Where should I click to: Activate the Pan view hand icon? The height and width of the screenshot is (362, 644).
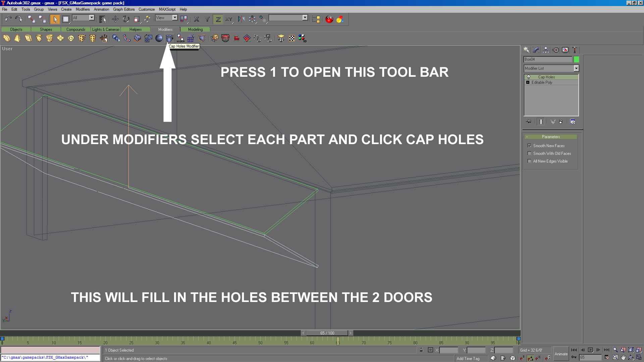[x=623, y=358]
